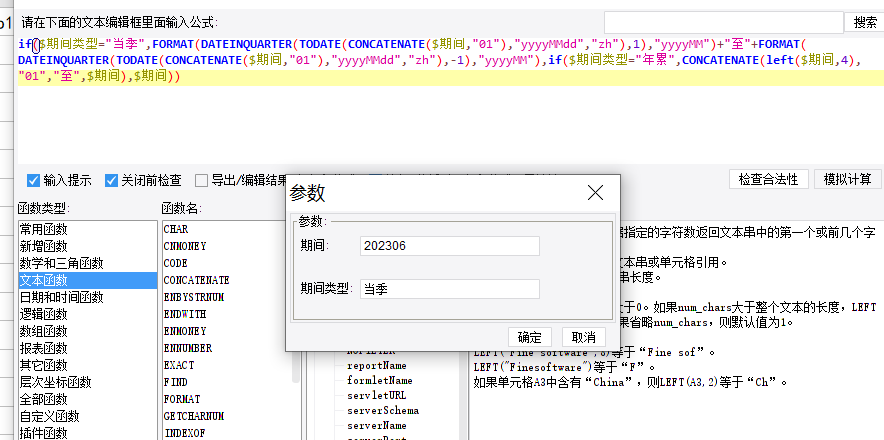Choose ENDWITH in function name list
The image size is (884, 440).
click(x=185, y=314)
